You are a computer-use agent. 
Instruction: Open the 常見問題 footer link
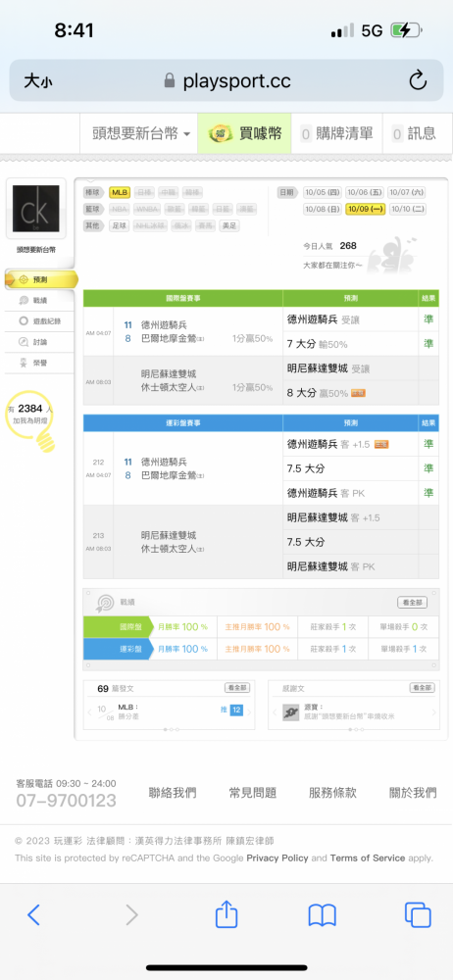tap(252, 793)
